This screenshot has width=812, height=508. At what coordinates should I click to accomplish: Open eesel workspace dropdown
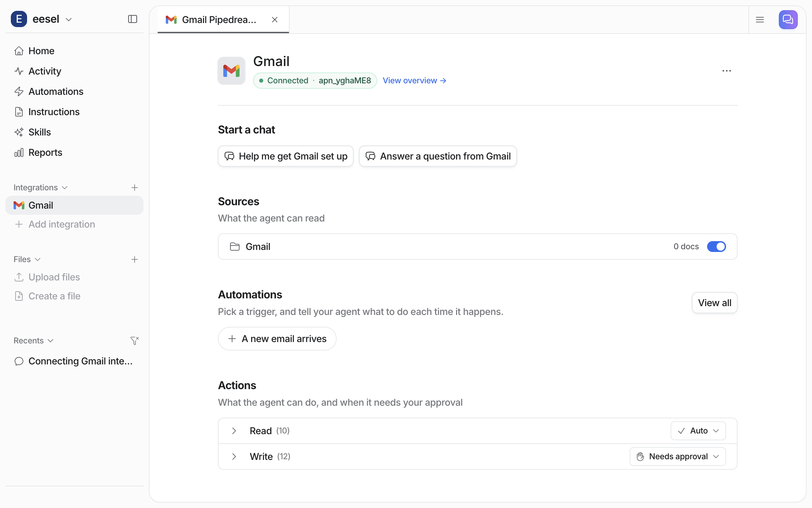pyautogui.click(x=42, y=19)
